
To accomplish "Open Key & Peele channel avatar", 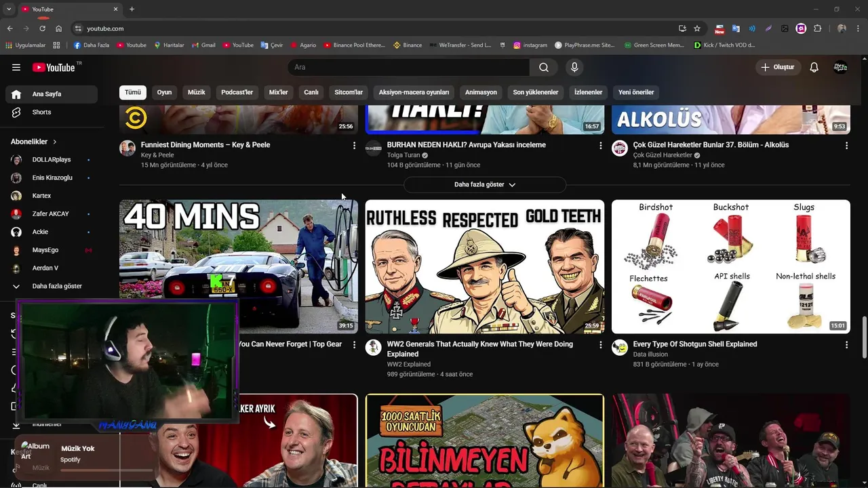I will (x=127, y=148).
